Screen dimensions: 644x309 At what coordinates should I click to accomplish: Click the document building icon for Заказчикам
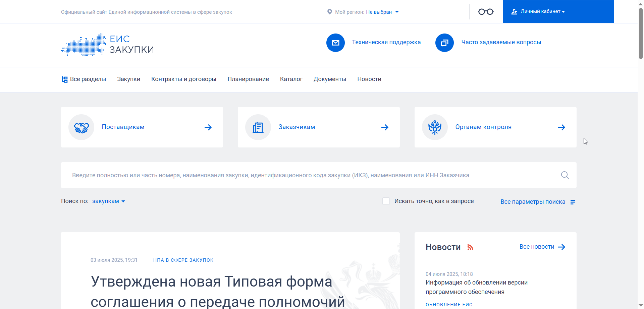pyautogui.click(x=258, y=127)
